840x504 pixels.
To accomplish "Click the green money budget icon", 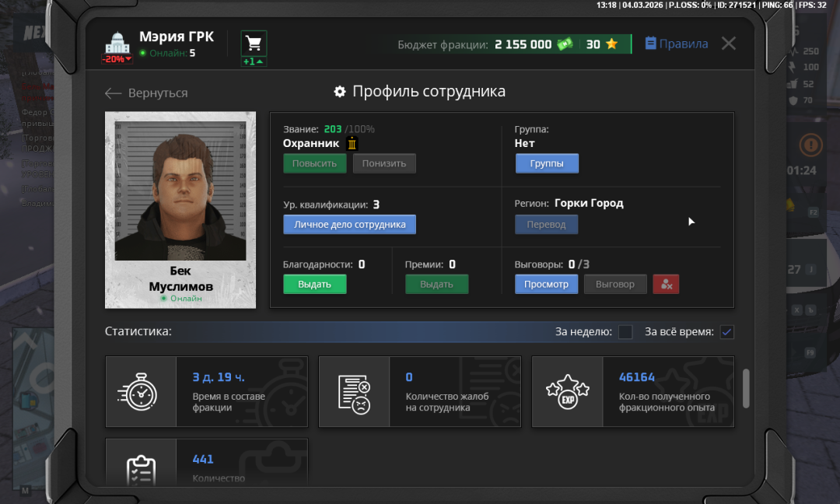I will (x=565, y=44).
